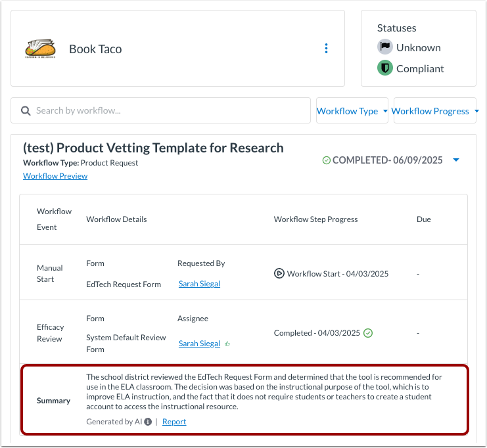Open the Workflow Progress dropdown
The width and height of the screenshot is (487, 448).
click(x=435, y=111)
